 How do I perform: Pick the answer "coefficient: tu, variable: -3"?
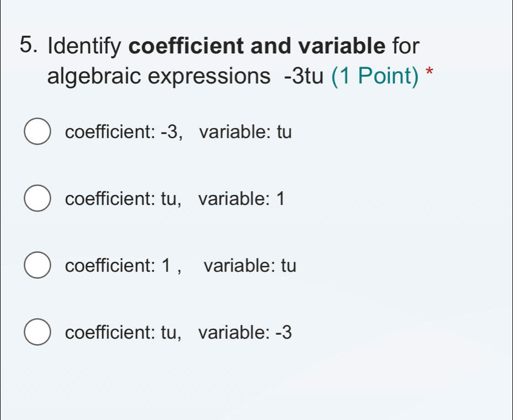click(x=37, y=332)
